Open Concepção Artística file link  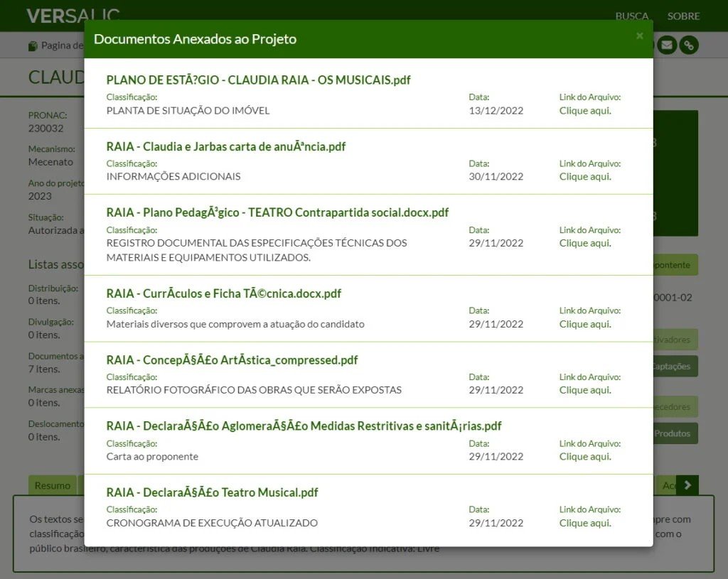[x=584, y=390]
